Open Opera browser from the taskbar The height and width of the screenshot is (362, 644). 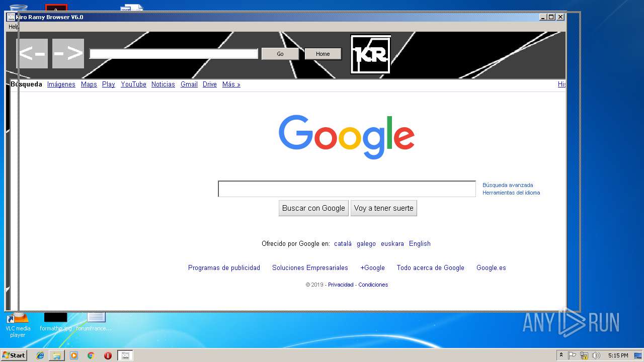(108, 355)
